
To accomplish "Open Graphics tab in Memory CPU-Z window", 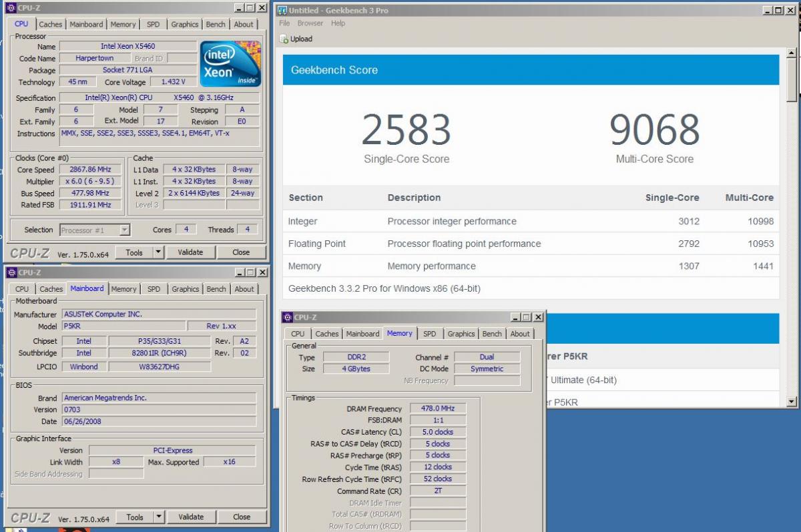I will tap(461, 334).
